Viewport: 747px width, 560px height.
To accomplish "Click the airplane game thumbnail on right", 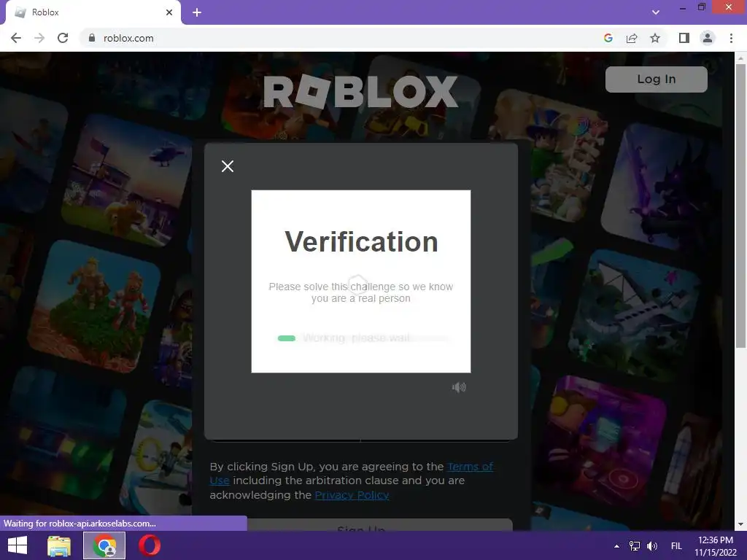I will coord(634,316).
